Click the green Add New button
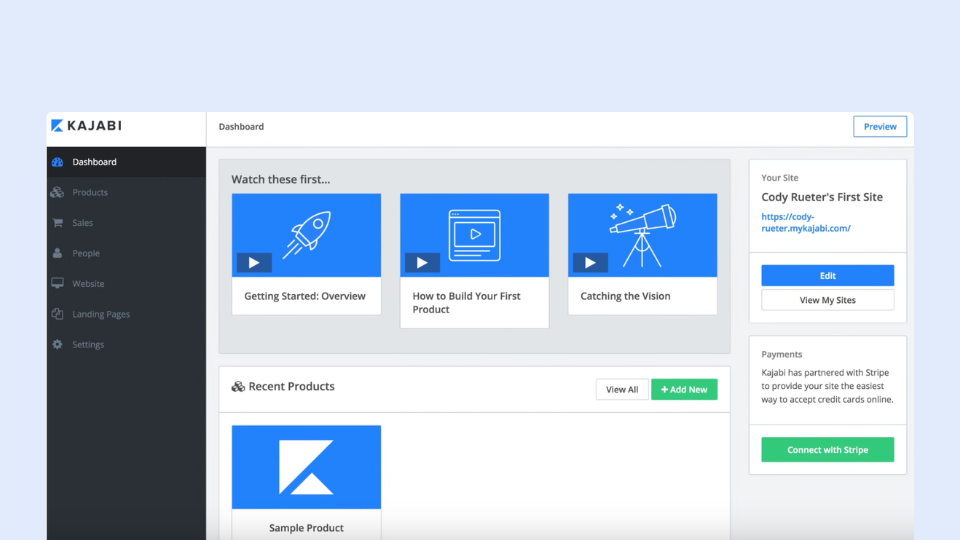This screenshot has height=540, width=960. 684,389
